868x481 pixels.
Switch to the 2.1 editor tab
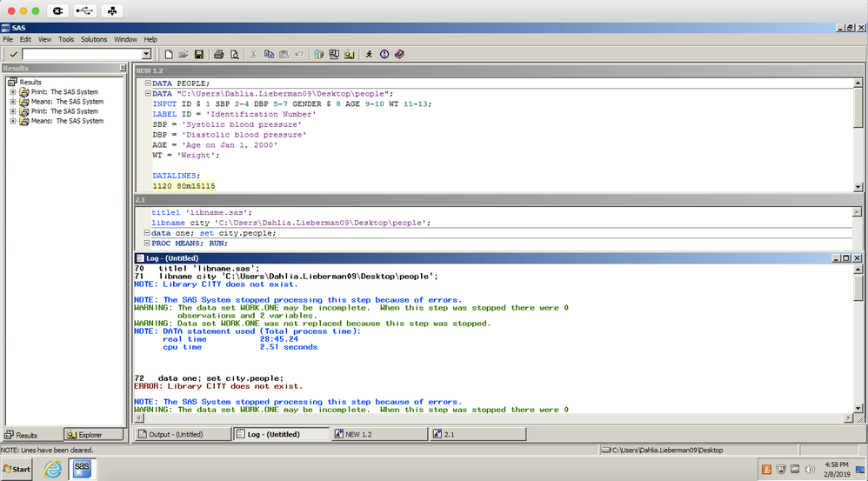pos(477,435)
